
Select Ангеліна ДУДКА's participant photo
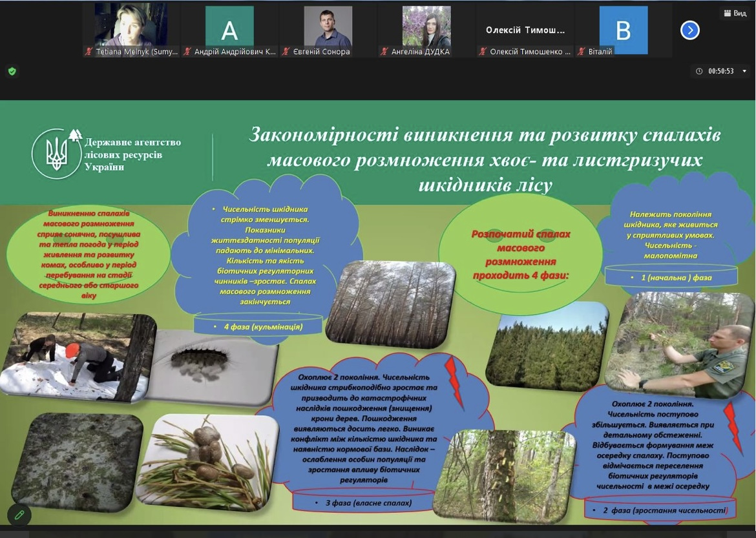point(426,26)
